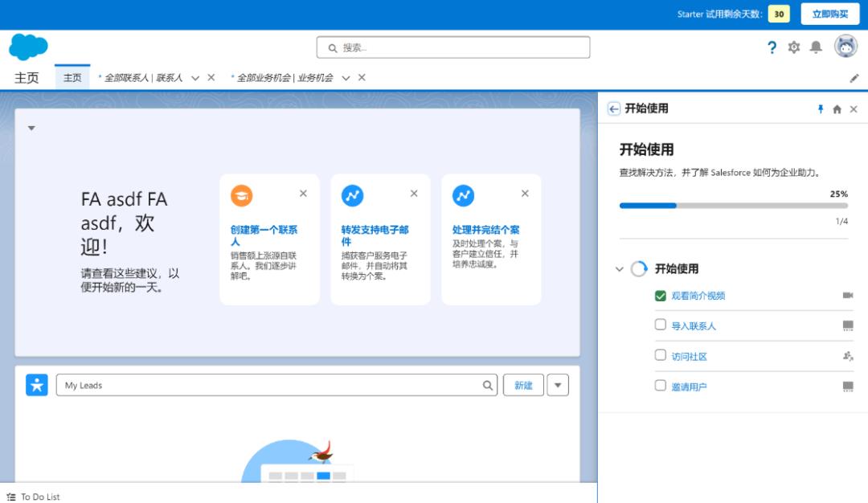Open the dropdown arrow next to 新建 button
The width and height of the screenshot is (868, 503).
[556, 385]
